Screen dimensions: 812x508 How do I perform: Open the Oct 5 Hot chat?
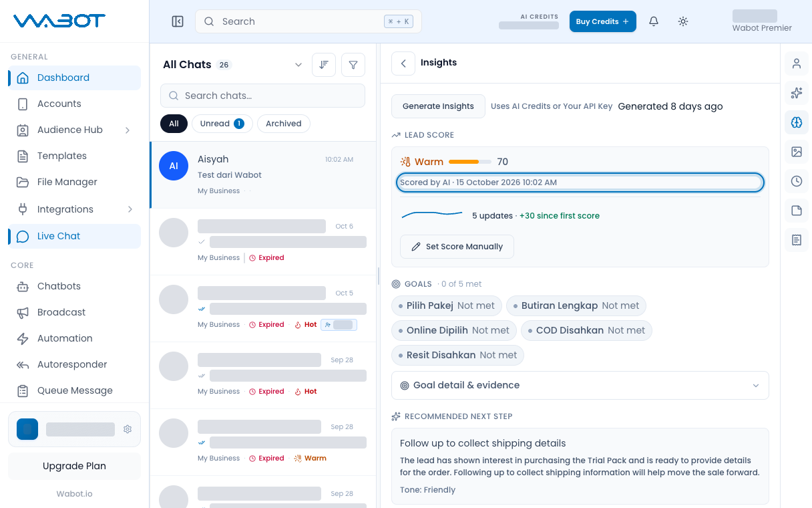[x=264, y=308]
